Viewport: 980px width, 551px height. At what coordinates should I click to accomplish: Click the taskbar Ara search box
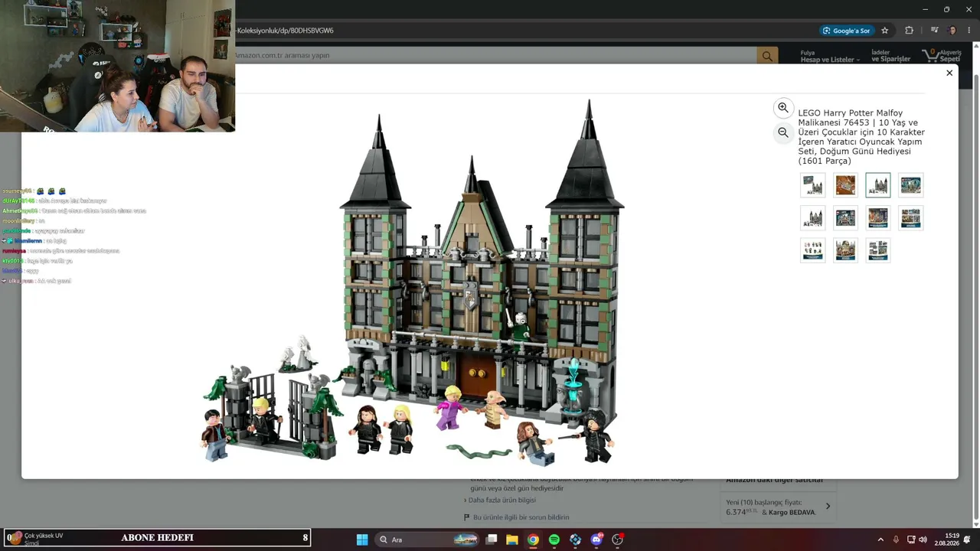pos(428,540)
